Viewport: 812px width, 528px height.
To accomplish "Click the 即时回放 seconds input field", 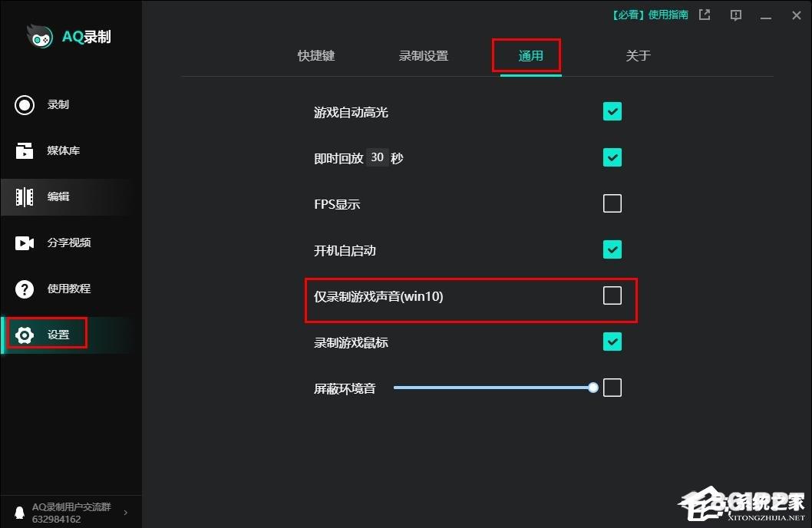I will (x=377, y=157).
